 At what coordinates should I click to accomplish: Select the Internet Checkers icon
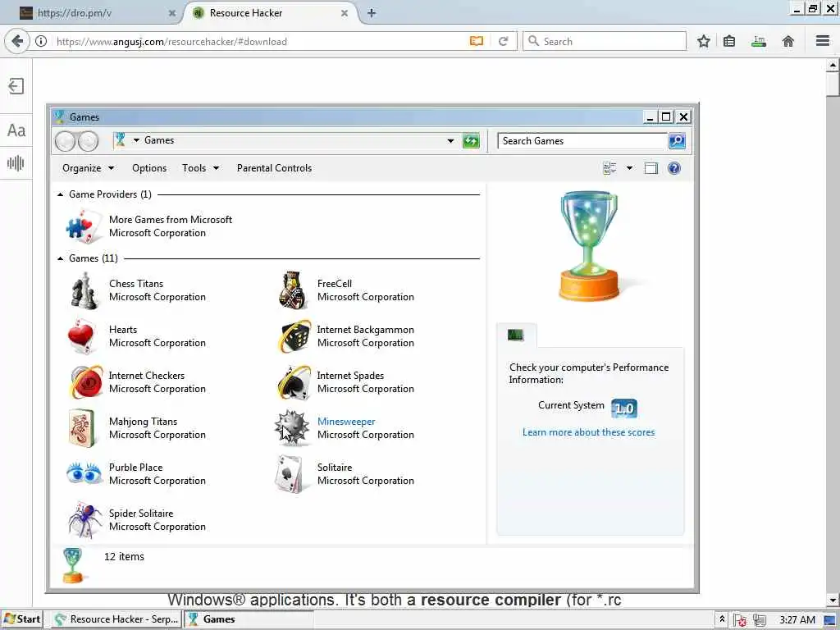click(x=86, y=382)
